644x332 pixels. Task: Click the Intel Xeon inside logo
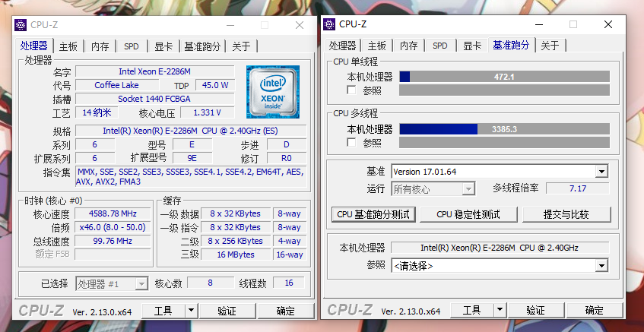click(x=273, y=92)
